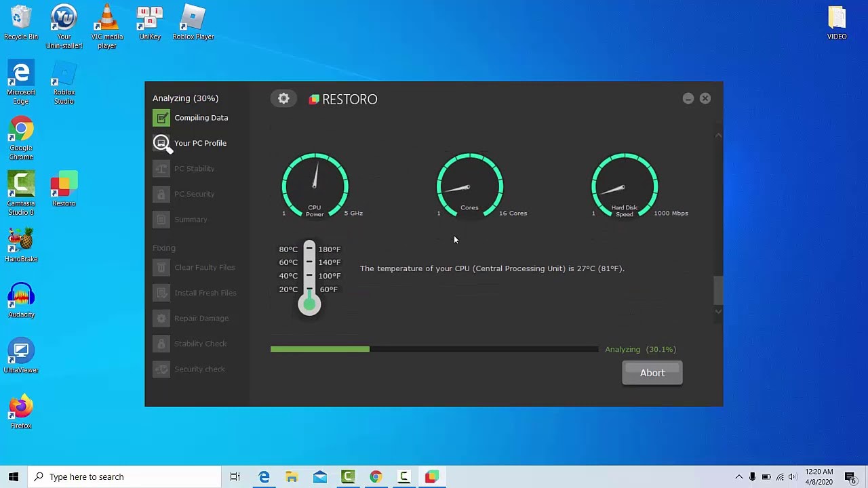Screen dimensions: 868x488
Task: Collapse content using the down chevron arrow
Action: [718, 312]
